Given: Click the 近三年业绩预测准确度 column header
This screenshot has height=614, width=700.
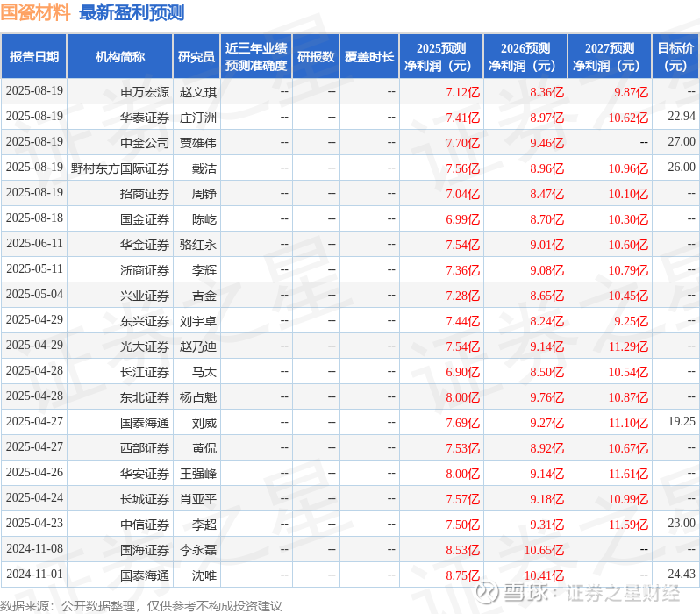Looking at the screenshot, I should pyautogui.click(x=256, y=57).
